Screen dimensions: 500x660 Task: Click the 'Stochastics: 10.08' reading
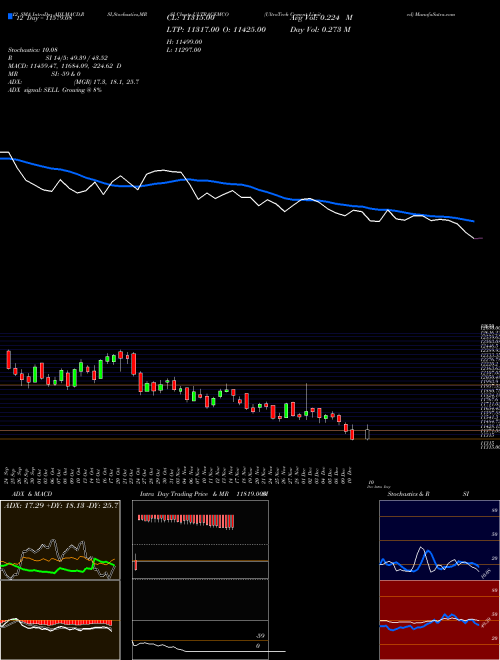(32, 50)
